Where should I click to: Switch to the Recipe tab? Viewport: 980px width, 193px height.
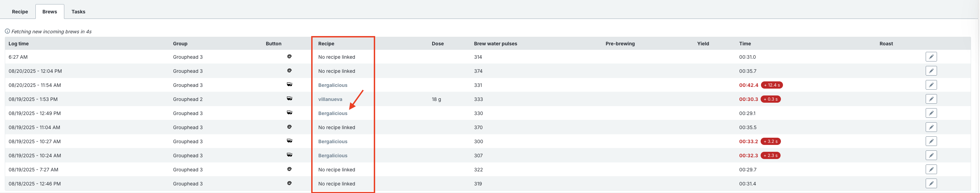(x=20, y=11)
